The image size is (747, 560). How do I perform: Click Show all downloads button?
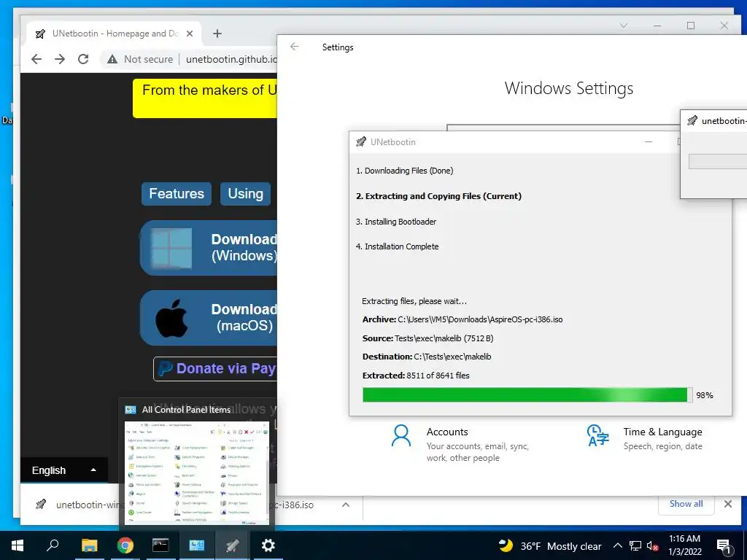pos(686,504)
